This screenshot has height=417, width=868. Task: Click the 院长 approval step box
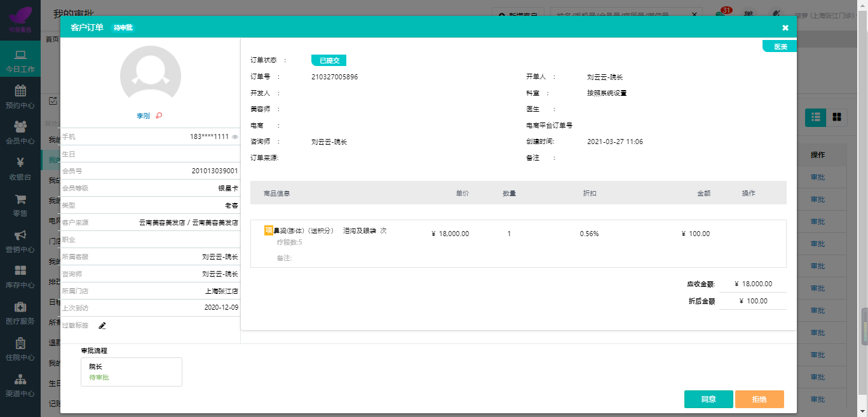click(x=132, y=372)
